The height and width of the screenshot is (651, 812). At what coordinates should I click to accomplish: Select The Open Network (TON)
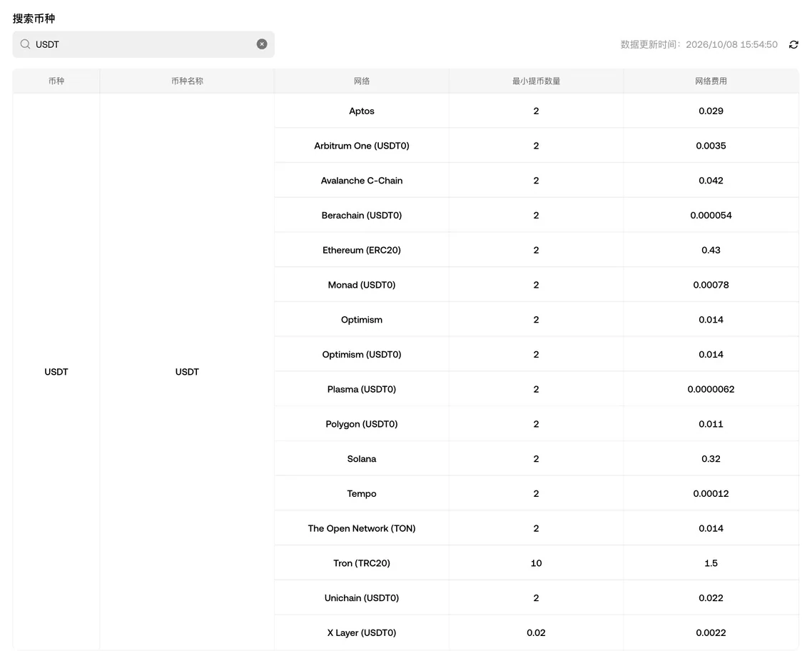tap(362, 528)
